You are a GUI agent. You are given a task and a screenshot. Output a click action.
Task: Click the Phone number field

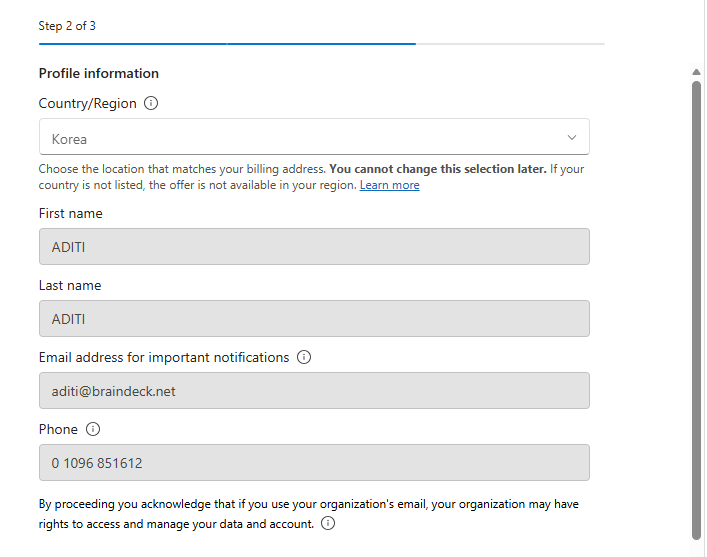point(314,462)
